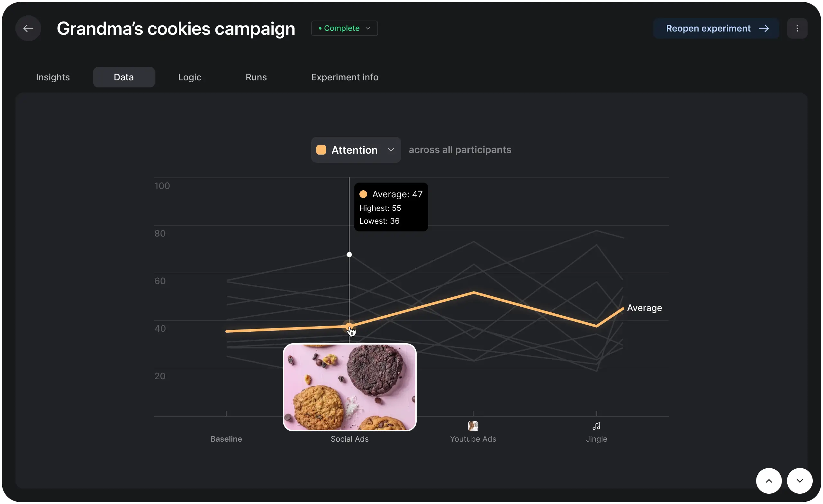The height and width of the screenshot is (504, 823).
Task: Click the Average line end label
Action: tap(644, 308)
